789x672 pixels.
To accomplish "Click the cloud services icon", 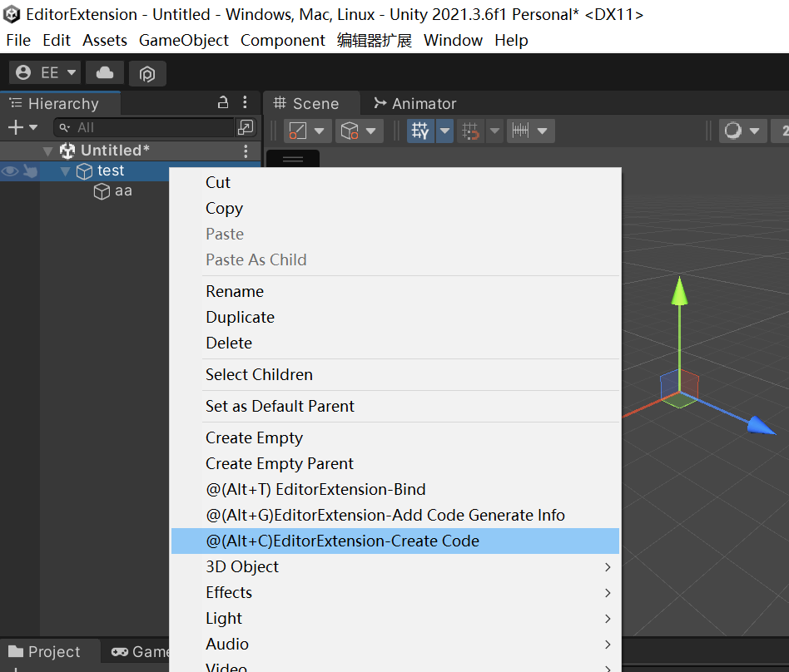I will tap(105, 73).
